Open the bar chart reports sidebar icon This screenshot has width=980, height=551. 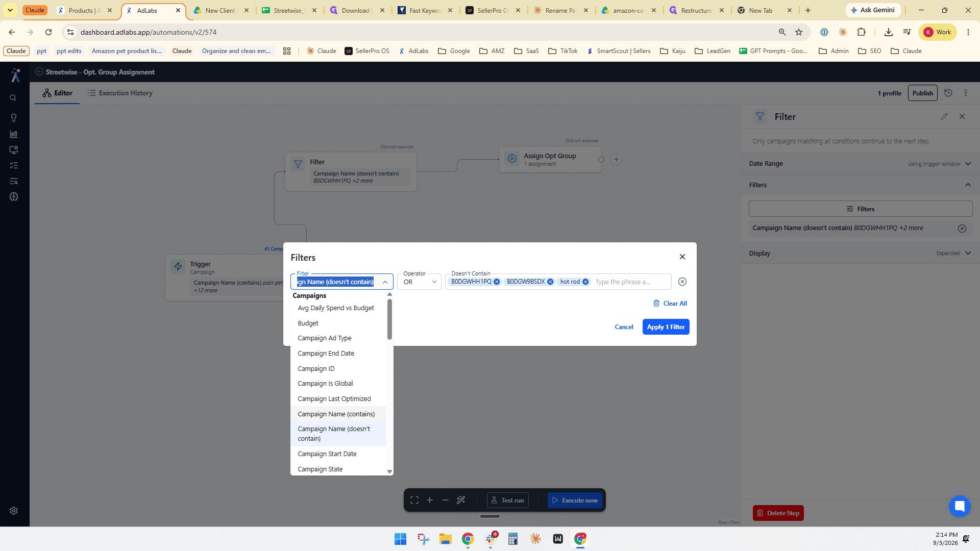(14, 134)
